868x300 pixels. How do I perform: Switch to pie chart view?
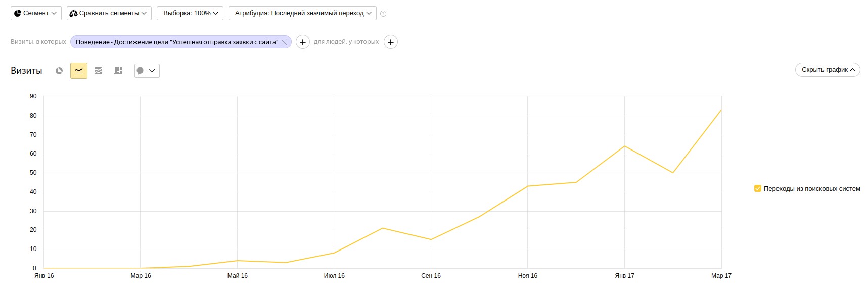(59, 71)
